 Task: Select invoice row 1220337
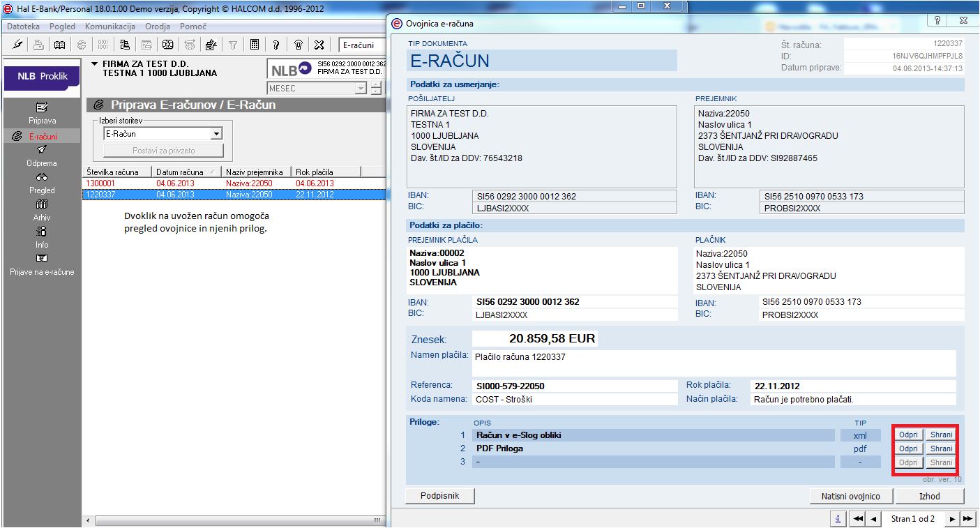click(x=234, y=195)
